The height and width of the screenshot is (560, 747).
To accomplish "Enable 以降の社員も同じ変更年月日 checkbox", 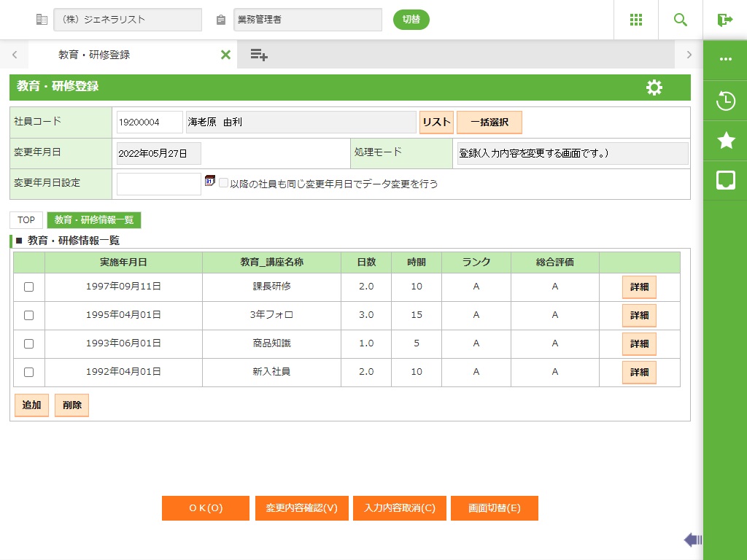I will point(224,184).
